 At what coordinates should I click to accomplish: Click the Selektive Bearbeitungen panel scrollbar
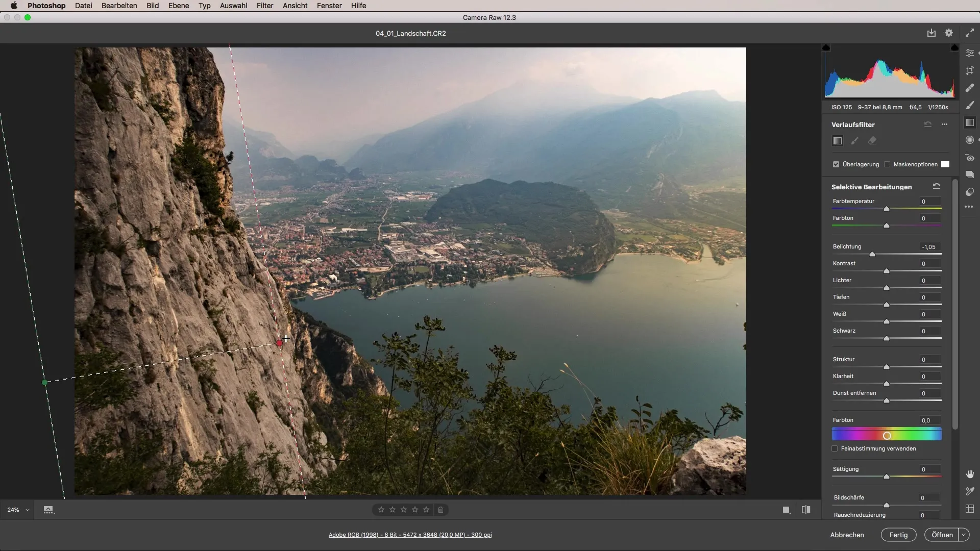[x=955, y=305]
